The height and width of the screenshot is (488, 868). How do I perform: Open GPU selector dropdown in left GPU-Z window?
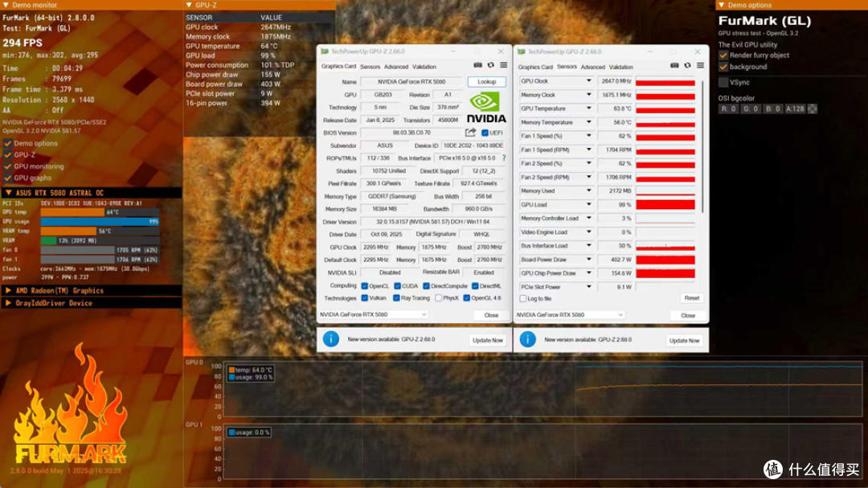tap(373, 314)
